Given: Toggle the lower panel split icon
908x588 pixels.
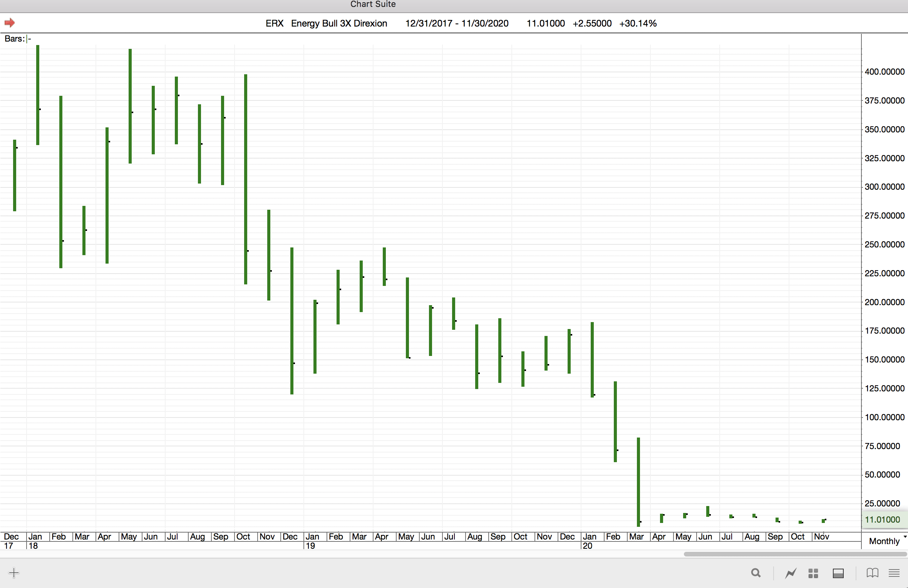Looking at the screenshot, I should [838, 573].
